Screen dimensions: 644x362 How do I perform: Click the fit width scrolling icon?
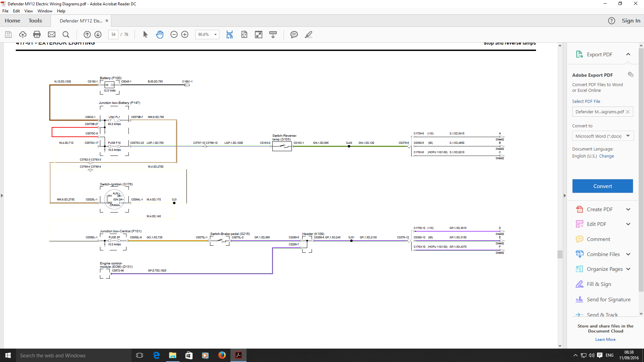click(229, 35)
